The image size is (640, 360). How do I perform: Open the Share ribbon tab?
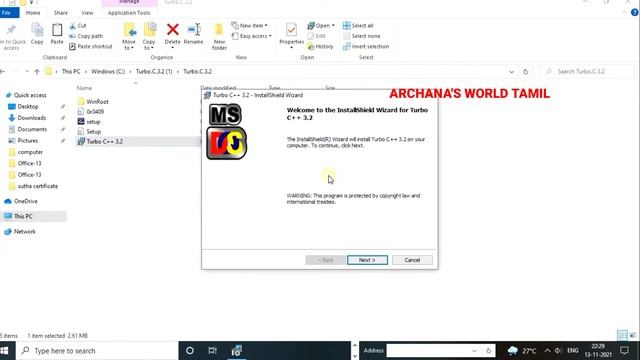(60, 13)
